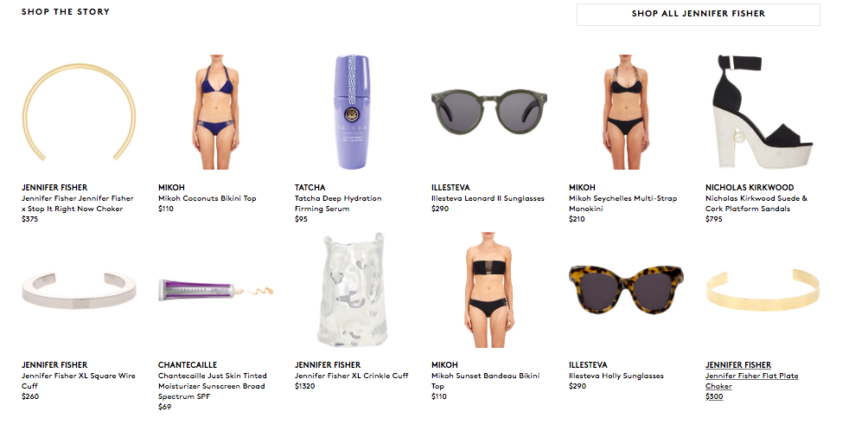Click the Chantecaille brand name
Image resolution: width=868 pixels, height=431 pixels.
click(188, 365)
